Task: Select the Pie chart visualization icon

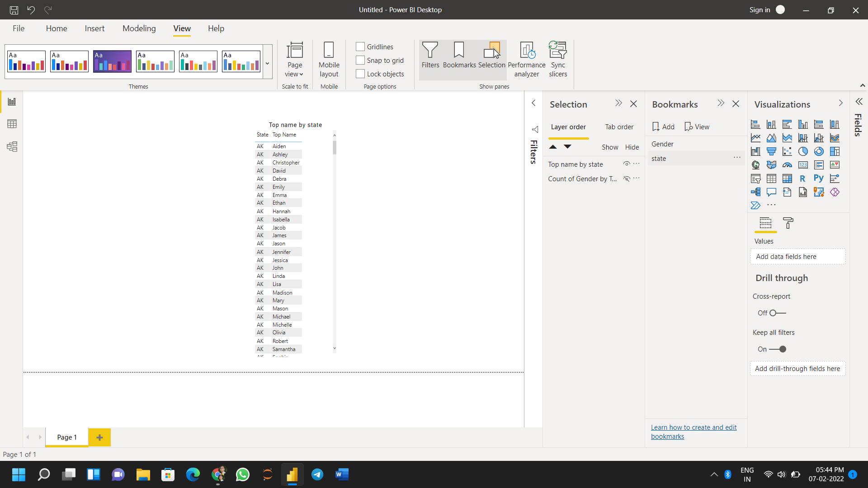Action: click(x=803, y=151)
